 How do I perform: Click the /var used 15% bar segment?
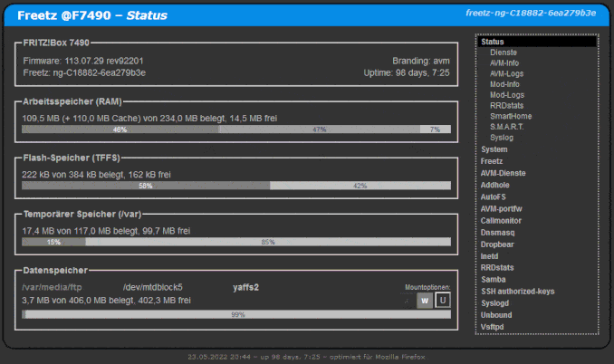(x=53, y=242)
